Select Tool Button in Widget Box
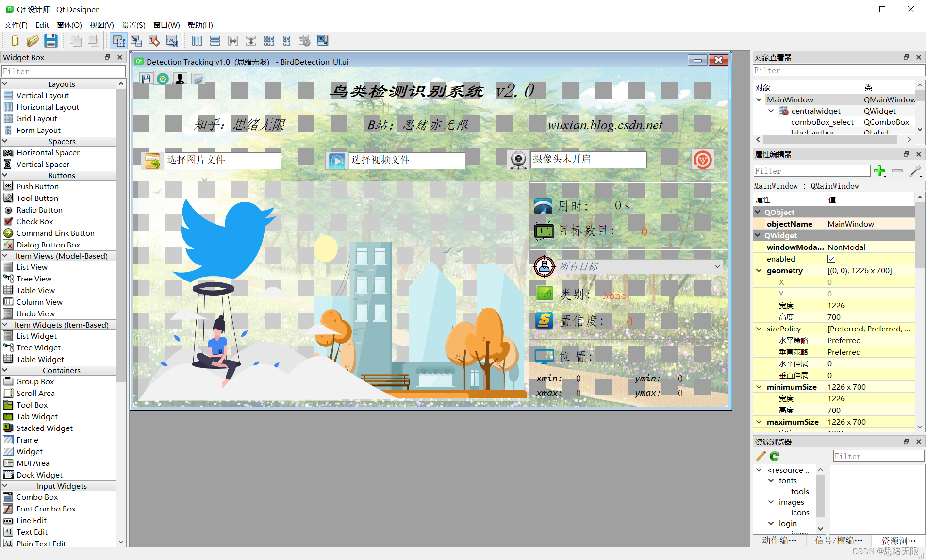This screenshot has width=926, height=560. click(x=37, y=198)
